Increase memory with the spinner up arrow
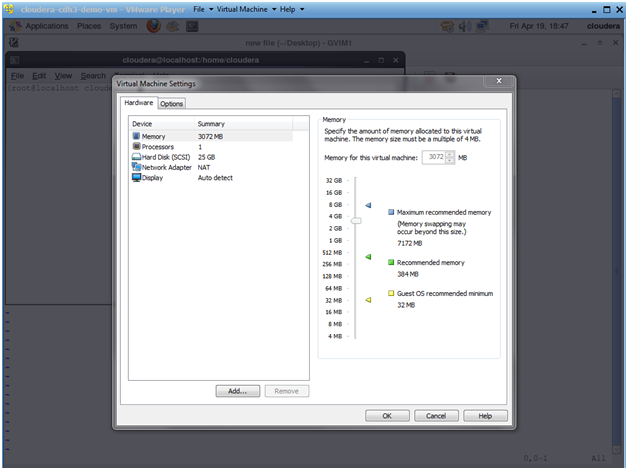 450,154
